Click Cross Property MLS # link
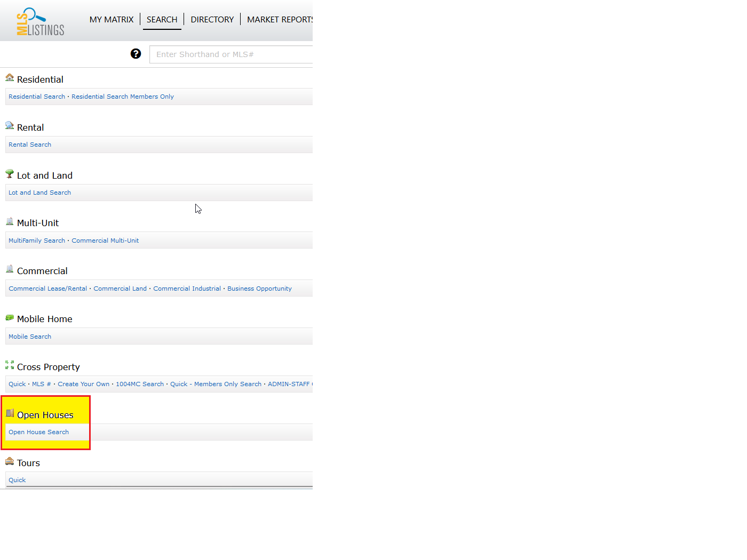 (42, 384)
